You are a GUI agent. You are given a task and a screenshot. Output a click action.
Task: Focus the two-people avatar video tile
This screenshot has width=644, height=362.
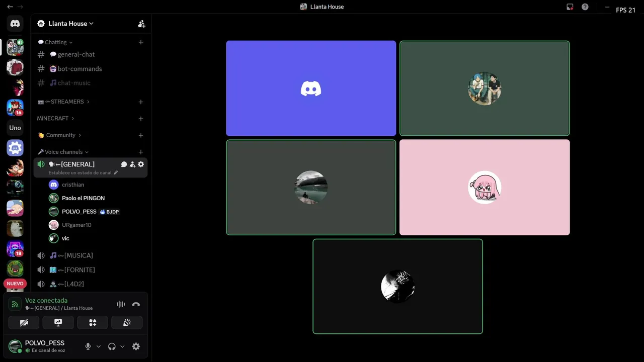(x=485, y=88)
